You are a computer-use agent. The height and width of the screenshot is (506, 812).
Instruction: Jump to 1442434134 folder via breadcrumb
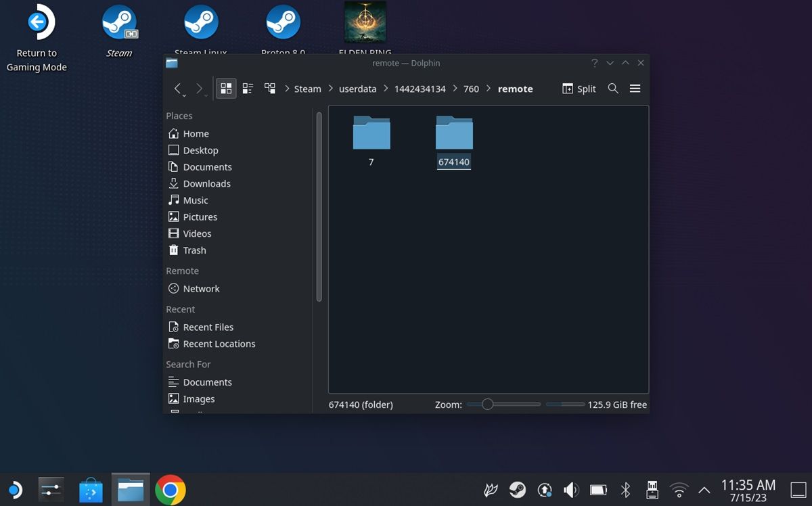(x=420, y=89)
